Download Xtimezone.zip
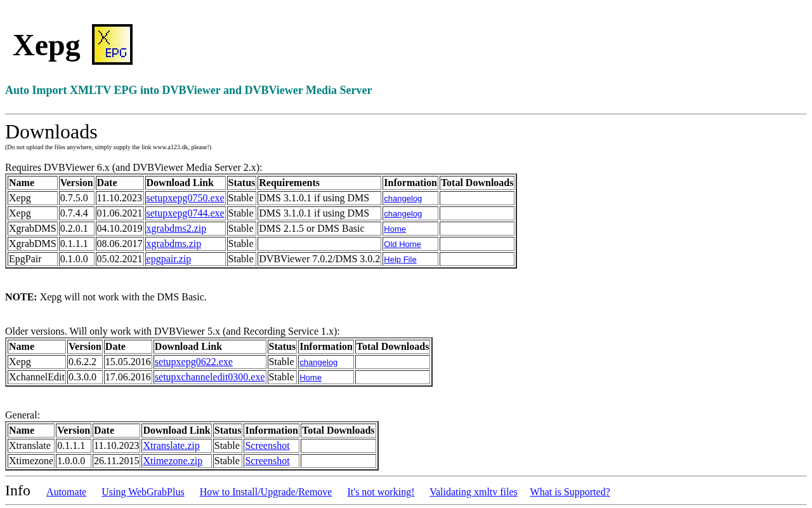The image size is (812, 508). [173, 461]
